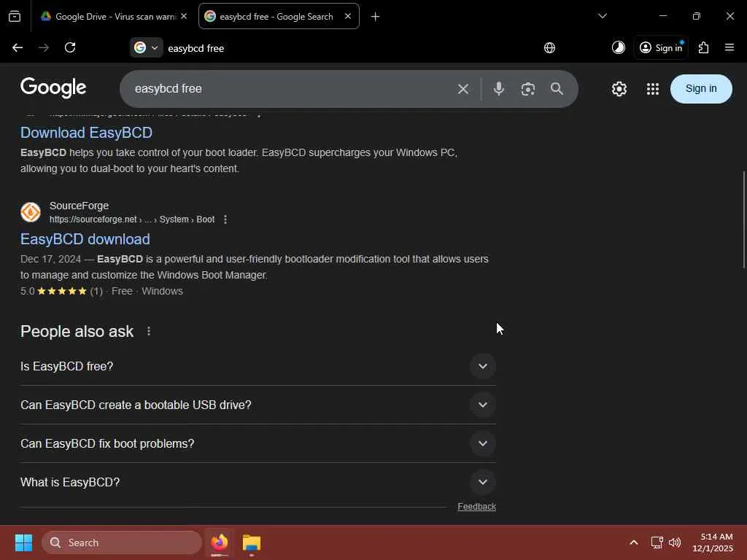Toggle the dark mode half-circle icon

tap(618, 47)
